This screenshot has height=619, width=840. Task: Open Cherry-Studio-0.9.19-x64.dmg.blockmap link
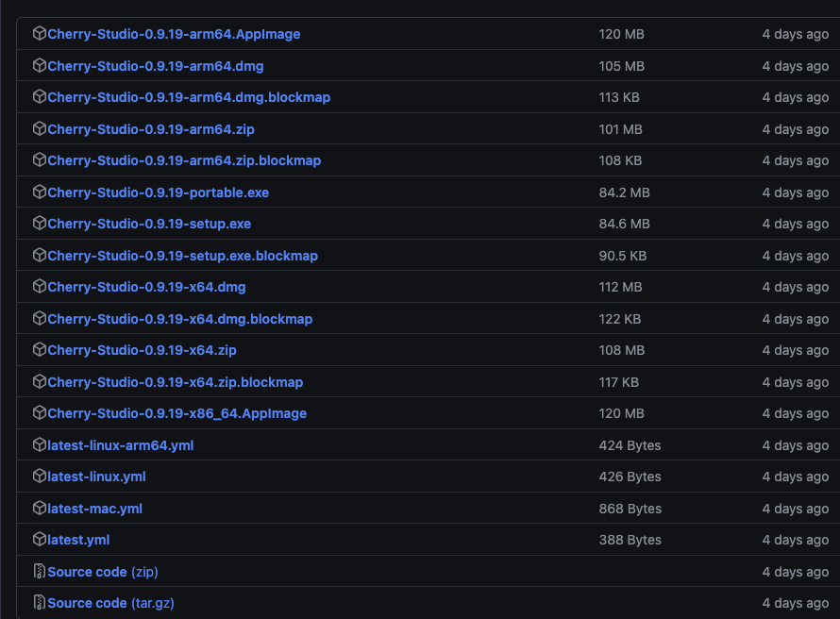[179, 319]
